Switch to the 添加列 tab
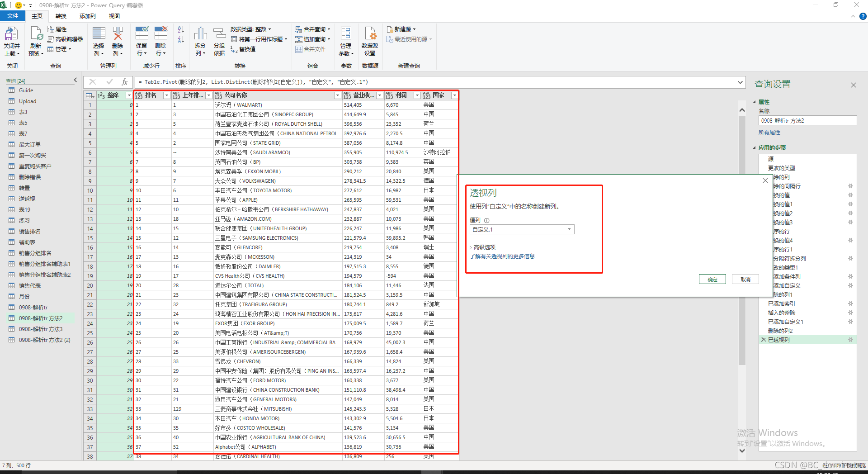868x474 pixels. (x=88, y=16)
